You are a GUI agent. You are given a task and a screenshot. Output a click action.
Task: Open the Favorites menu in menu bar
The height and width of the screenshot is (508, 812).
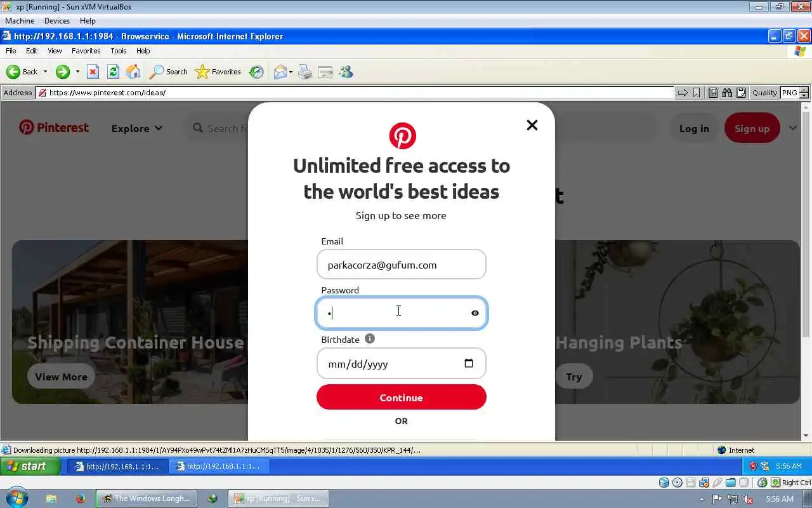[x=86, y=51]
